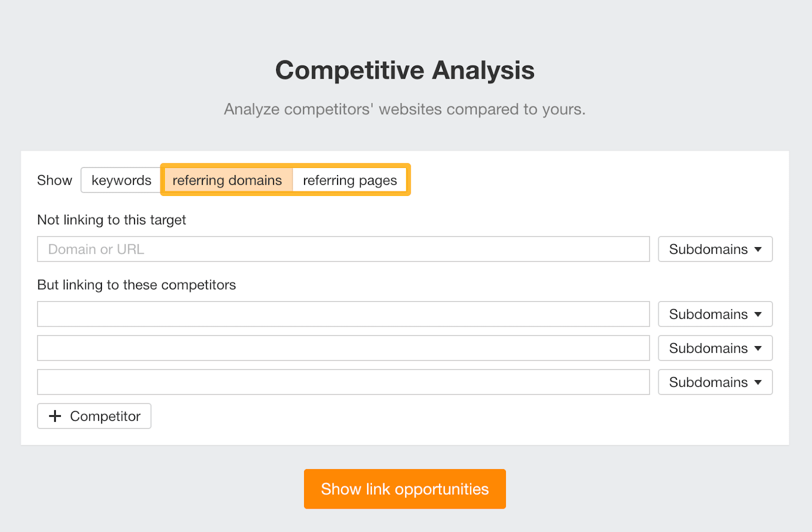Image resolution: width=812 pixels, height=532 pixels.
Task: Click the third competitor input row
Action: coord(343,382)
